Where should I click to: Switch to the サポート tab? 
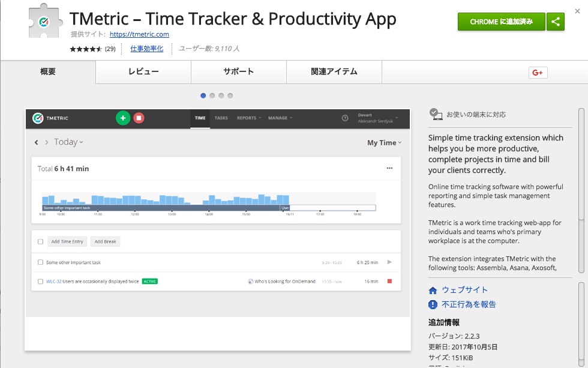point(239,71)
